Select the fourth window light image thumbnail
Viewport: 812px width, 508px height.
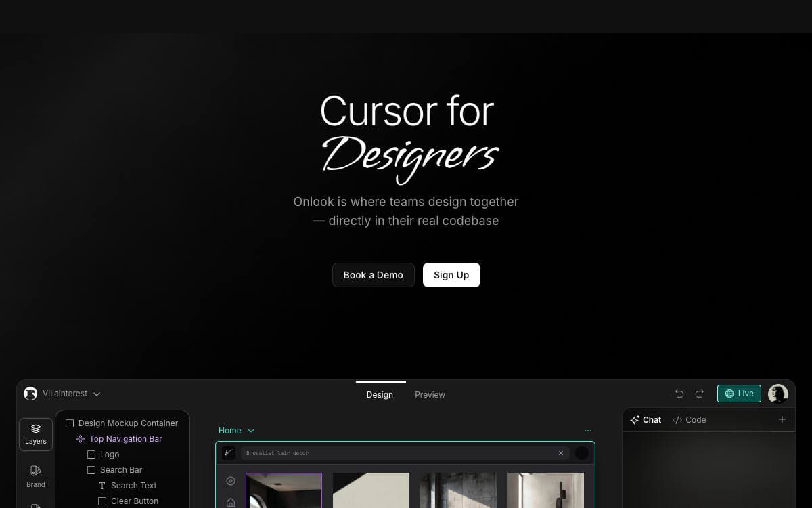[545, 490]
